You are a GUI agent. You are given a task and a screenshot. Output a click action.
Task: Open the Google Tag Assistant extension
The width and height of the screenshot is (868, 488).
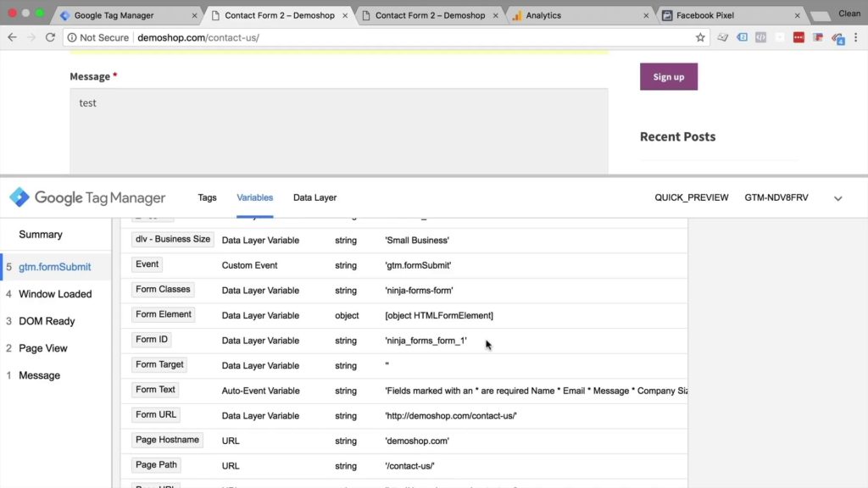[837, 37]
